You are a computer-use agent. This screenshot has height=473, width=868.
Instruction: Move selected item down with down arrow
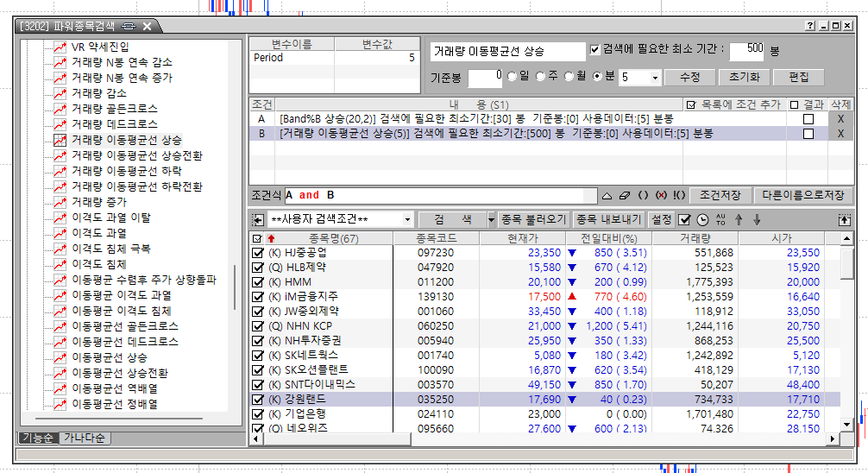(757, 220)
